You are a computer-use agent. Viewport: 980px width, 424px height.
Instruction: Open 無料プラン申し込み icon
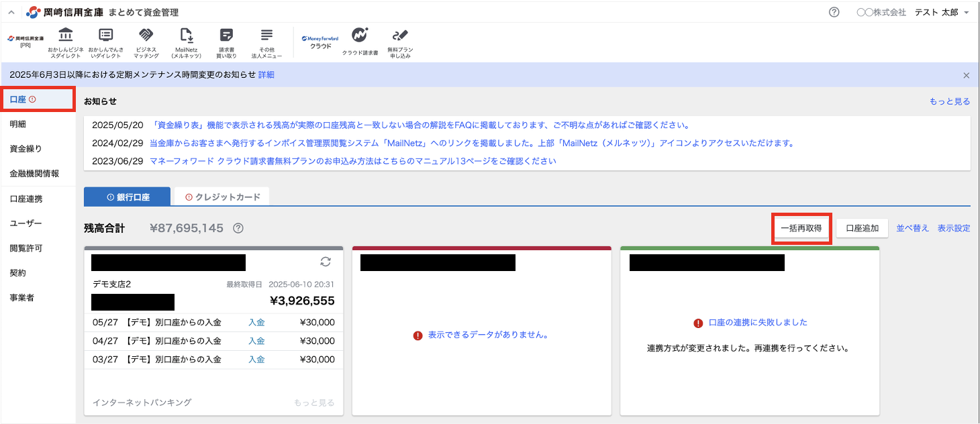[401, 43]
